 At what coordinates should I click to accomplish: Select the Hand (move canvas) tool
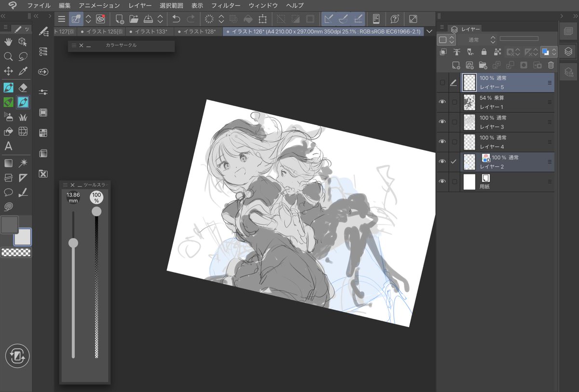pyautogui.click(x=8, y=41)
